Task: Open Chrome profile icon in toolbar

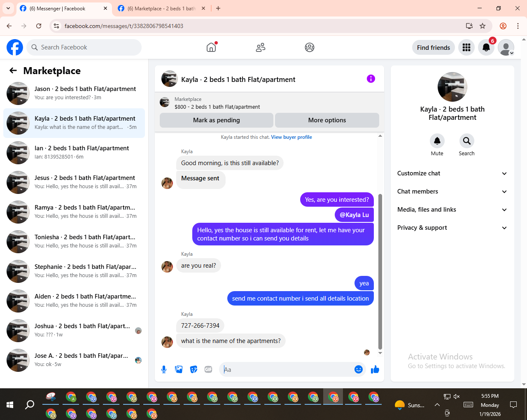Action: point(503,26)
